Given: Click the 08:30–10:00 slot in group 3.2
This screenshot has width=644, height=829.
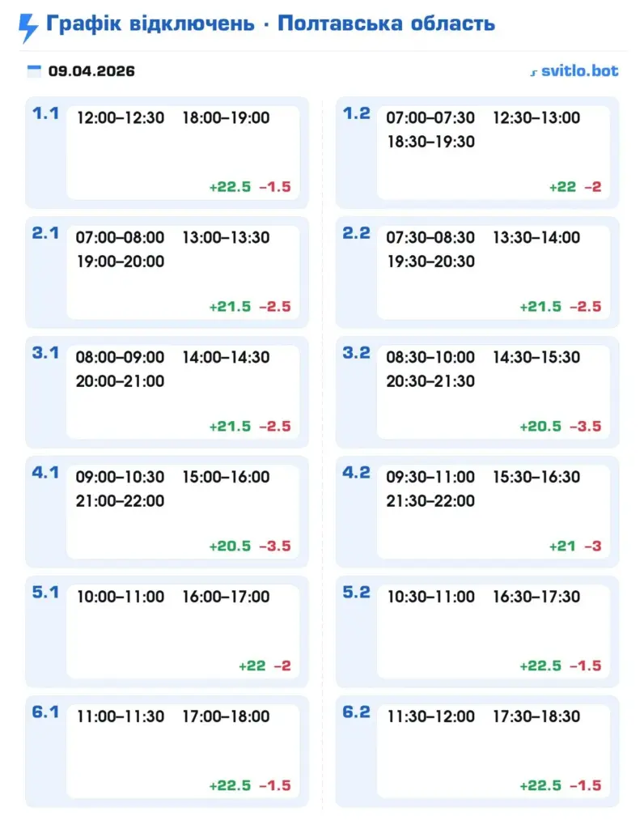Looking at the screenshot, I should pos(430,358).
